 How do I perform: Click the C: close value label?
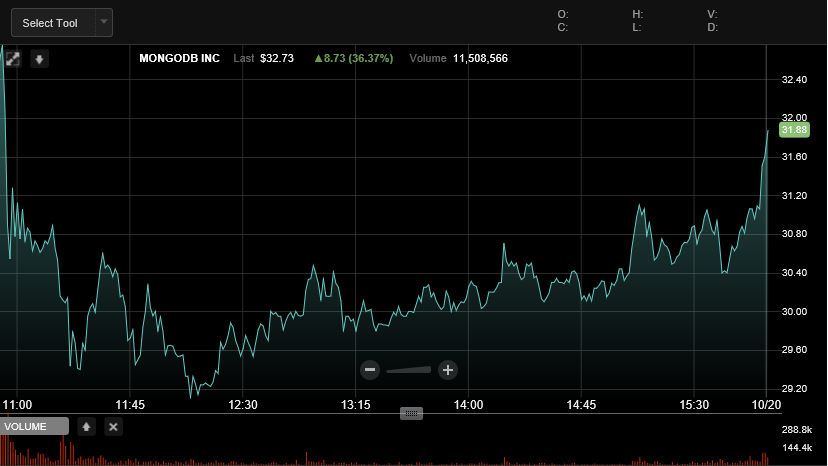click(563, 27)
